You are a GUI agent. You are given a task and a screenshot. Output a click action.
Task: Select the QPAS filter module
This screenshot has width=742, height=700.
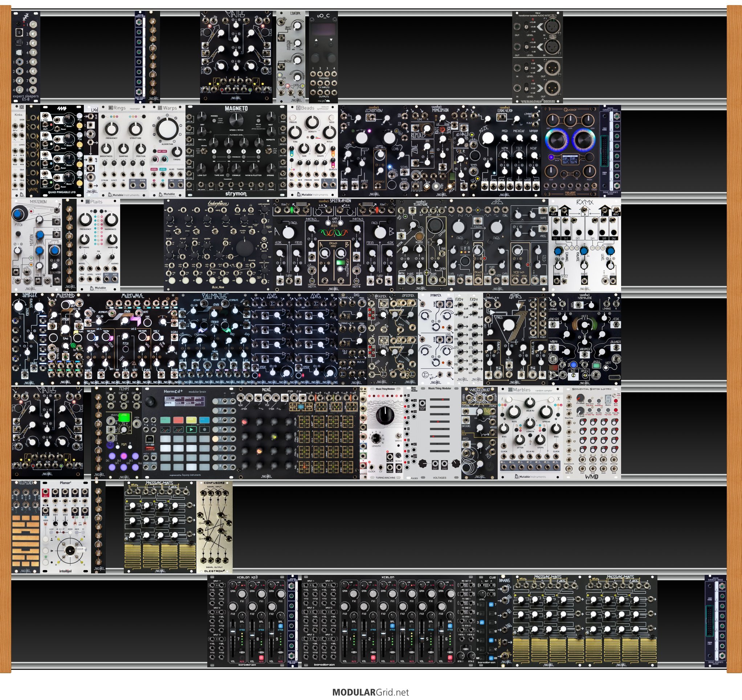tap(516, 339)
